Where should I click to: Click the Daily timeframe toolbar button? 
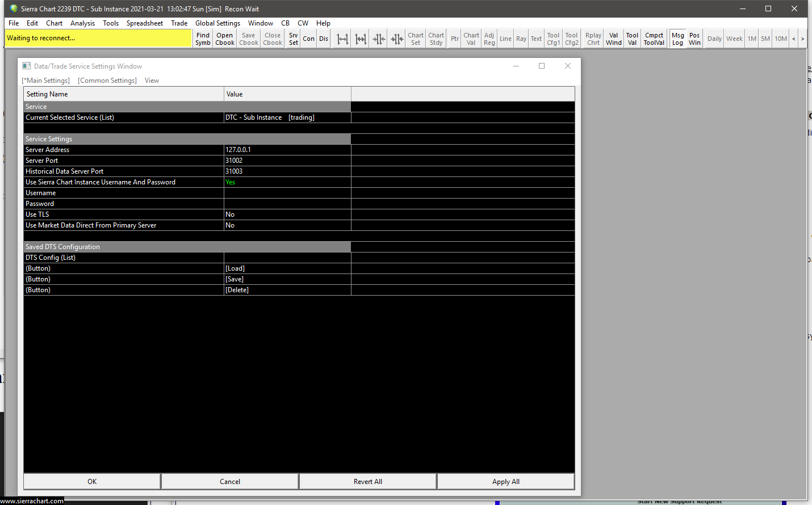tap(714, 39)
